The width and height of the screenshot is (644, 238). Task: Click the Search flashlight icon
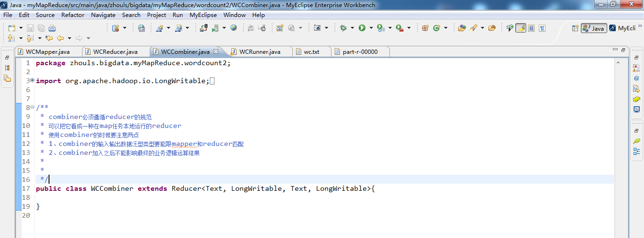tap(473, 28)
